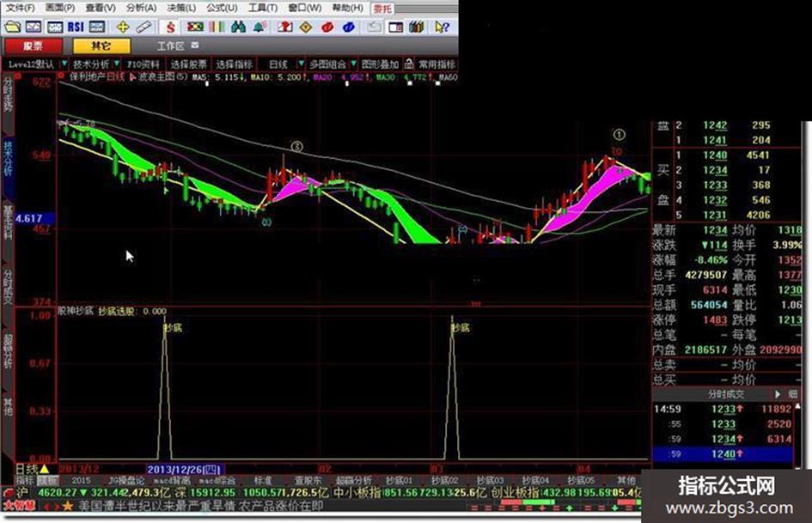Viewport: 812px width, 523px height.
Task: Switch to the 查股东 indicator tab
Action: pos(308,481)
